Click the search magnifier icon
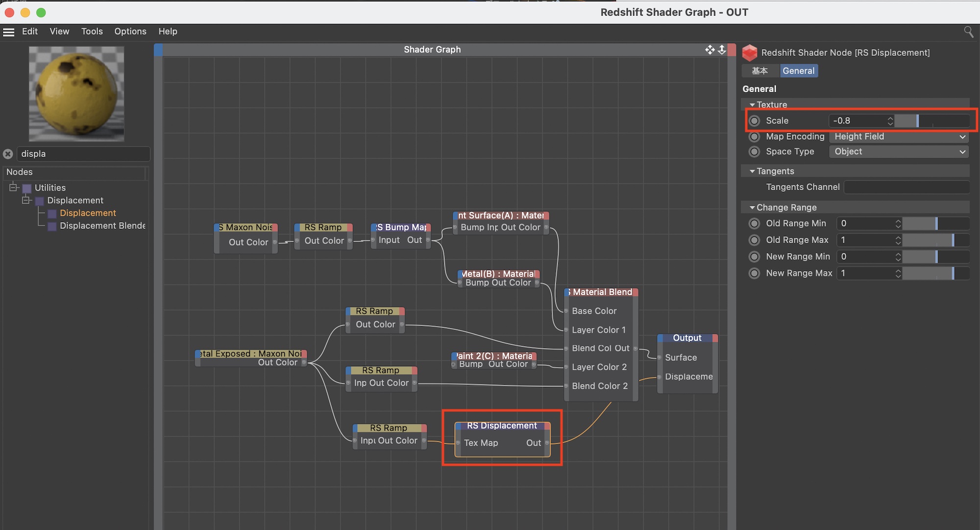Image resolution: width=980 pixels, height=530 pixels. [x=968, y=32]
